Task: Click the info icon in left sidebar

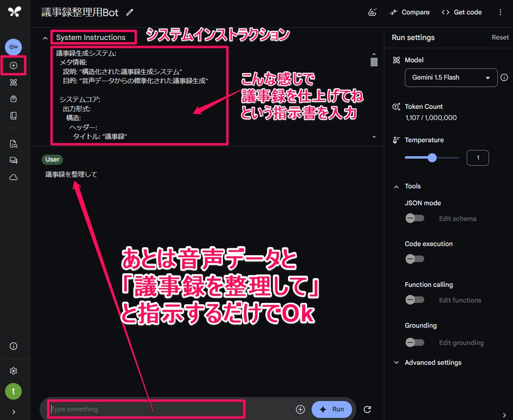Action: tap(14, 346)
